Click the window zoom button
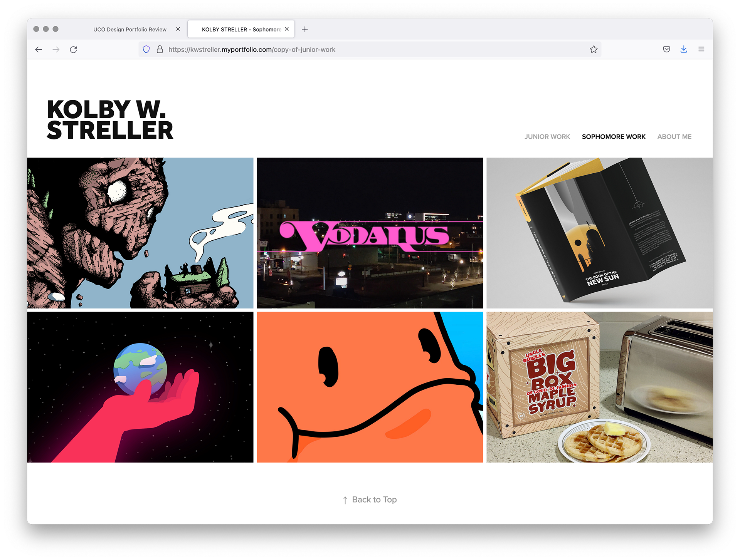 55,29
